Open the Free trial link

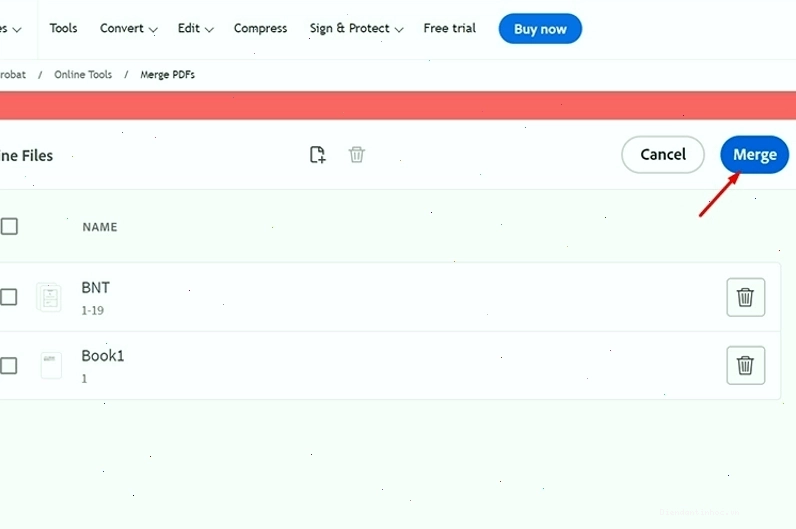[x=450, y=28]
